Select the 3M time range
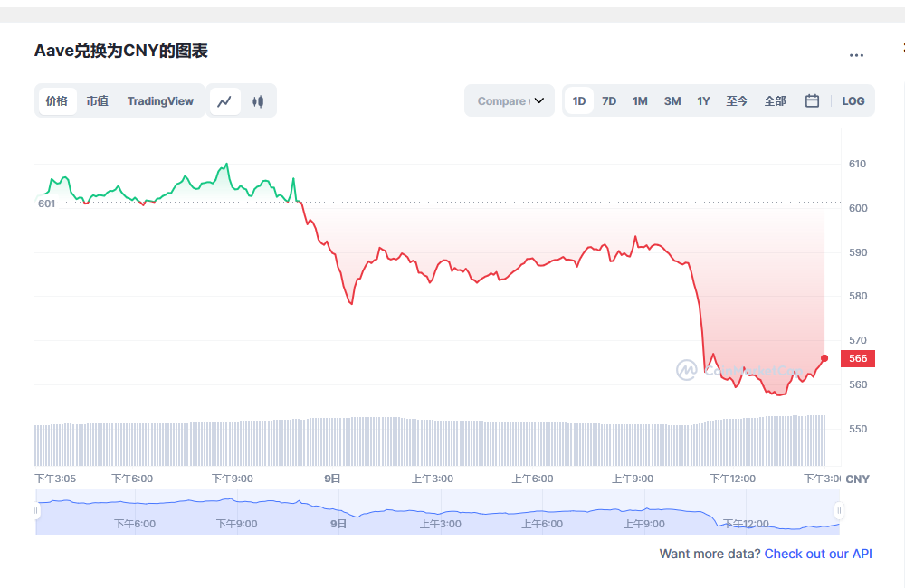The image size is (905, 588). pyautogui.click(x=672, y=101)
